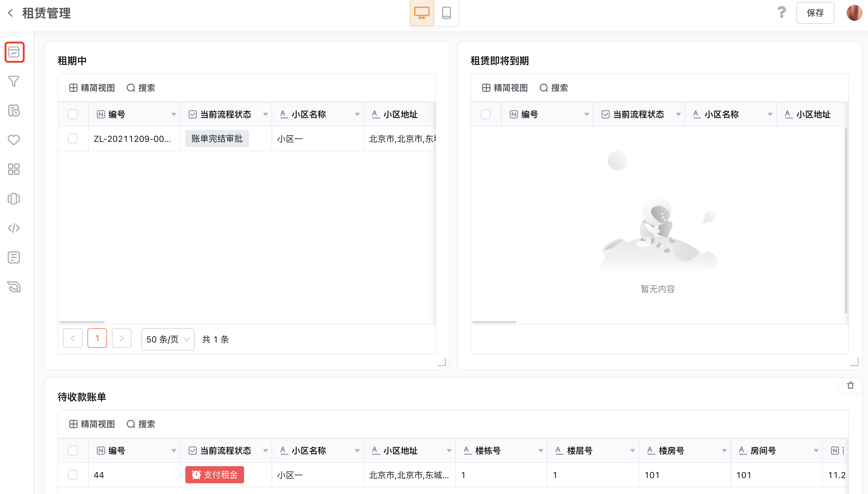
Task: Toggle select-all checkbox in 租赁即将到期 table header
Action: [486, 114]
